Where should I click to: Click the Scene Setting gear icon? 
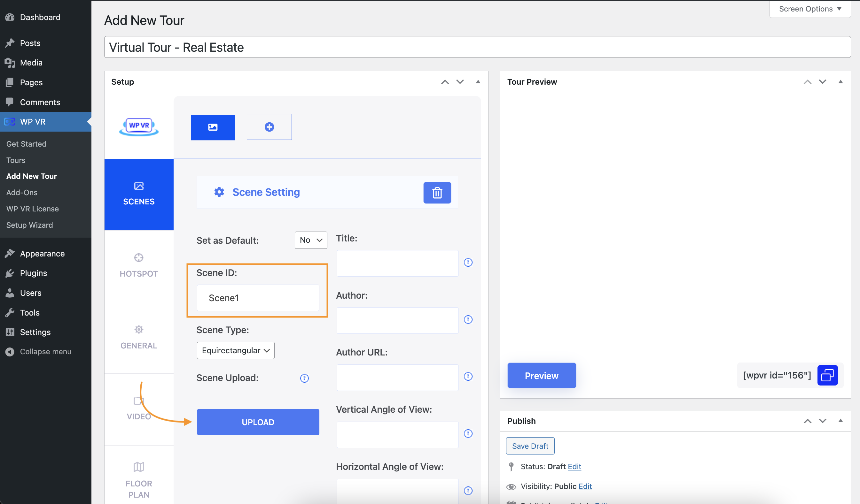tap(219, 191)
